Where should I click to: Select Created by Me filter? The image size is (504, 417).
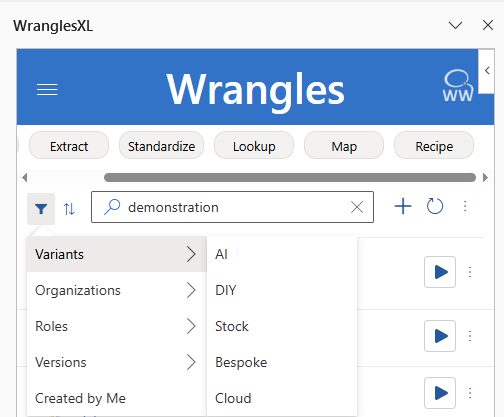pyautogui.click(x=117, y=398)
